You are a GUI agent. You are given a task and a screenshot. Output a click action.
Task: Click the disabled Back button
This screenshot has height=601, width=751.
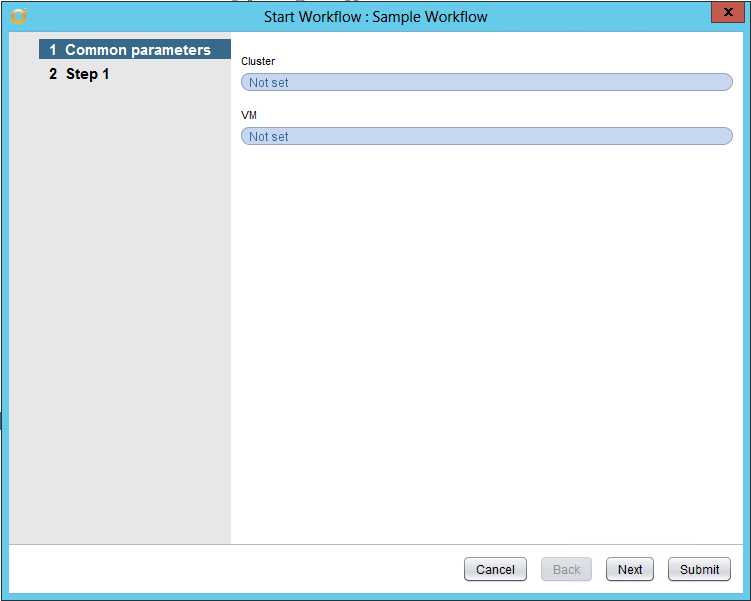pos(566,569)
